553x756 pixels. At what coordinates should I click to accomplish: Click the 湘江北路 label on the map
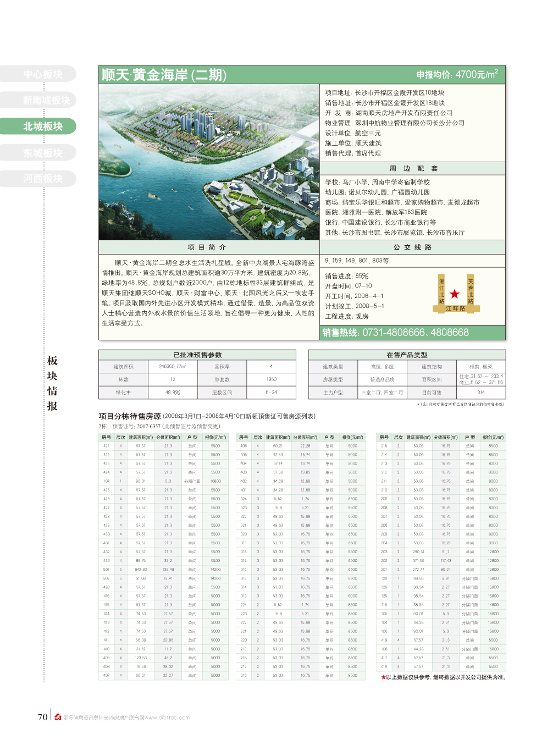(x=442, y=291)
